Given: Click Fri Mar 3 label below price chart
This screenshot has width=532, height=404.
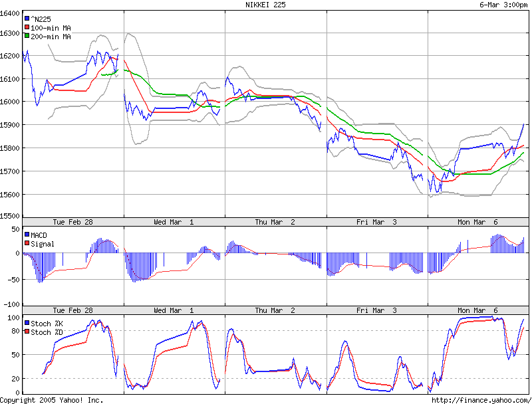Looking at the screenshot, I should coord(376,222).
